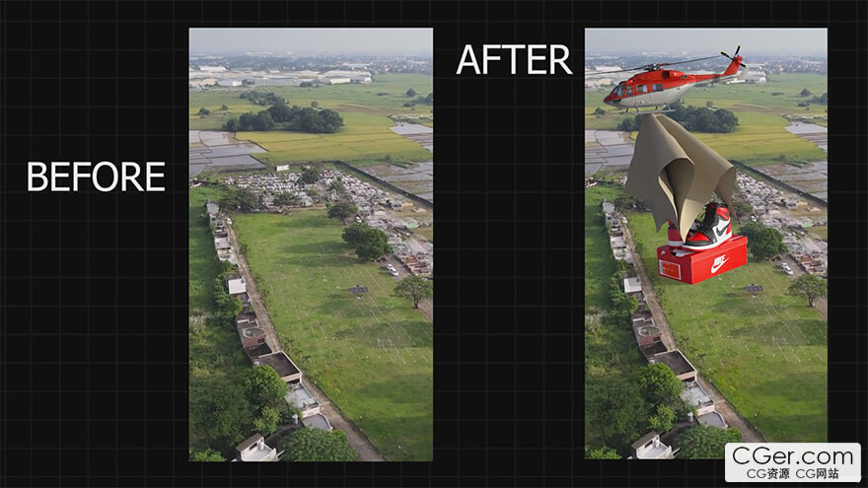Click the tree at right edge of After image
Image resolution: width=868 pixels, height=488 pixels.
[808, 288]
